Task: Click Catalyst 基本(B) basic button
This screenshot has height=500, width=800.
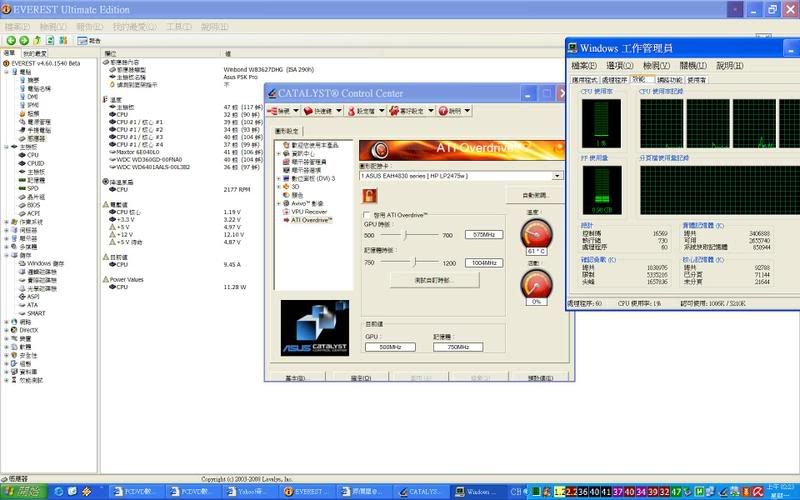Action: click(x=295, y=378)
